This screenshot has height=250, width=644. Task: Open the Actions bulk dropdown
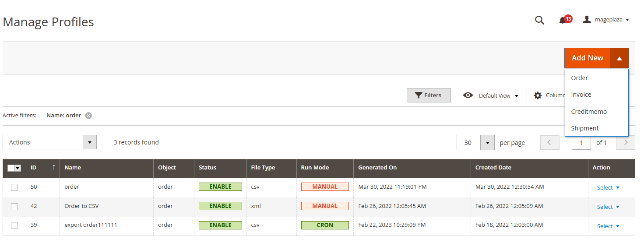pyautogui.click(x=49, y=142)
